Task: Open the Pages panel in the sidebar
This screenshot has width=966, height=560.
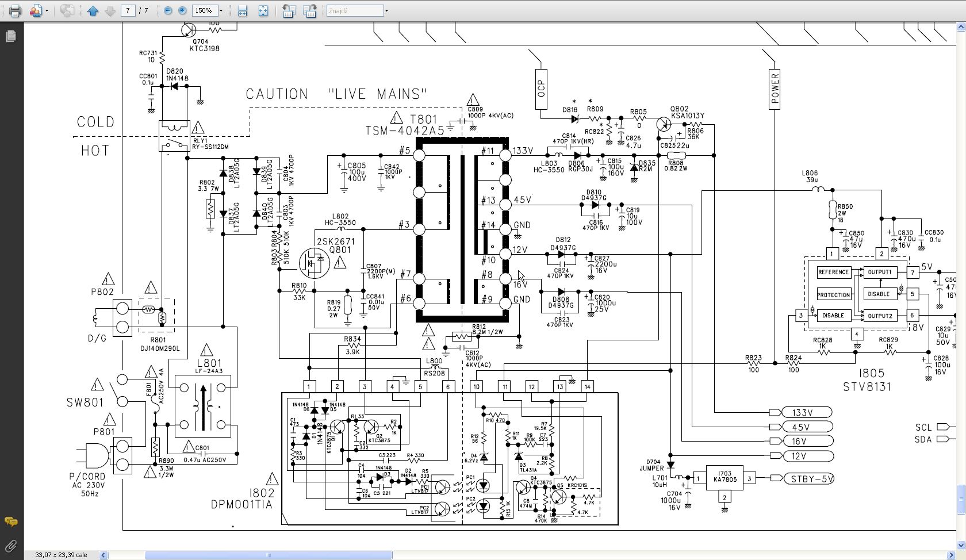Action: tap(10, 36)
